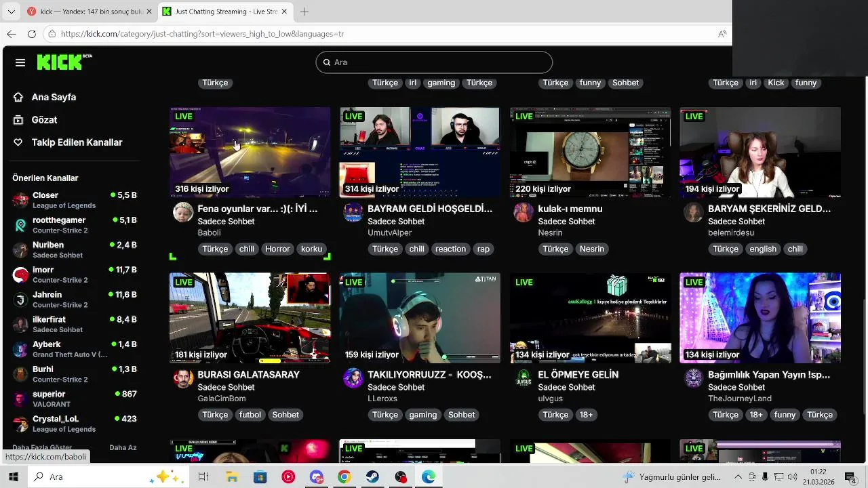
Task: Expand Daha Fazla Göster list
Action: (42, 447)
